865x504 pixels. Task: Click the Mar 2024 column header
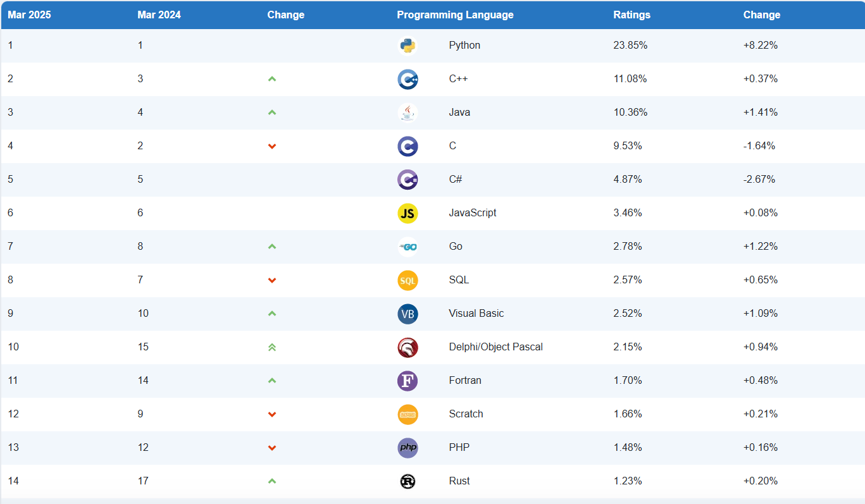coord(159,15)
